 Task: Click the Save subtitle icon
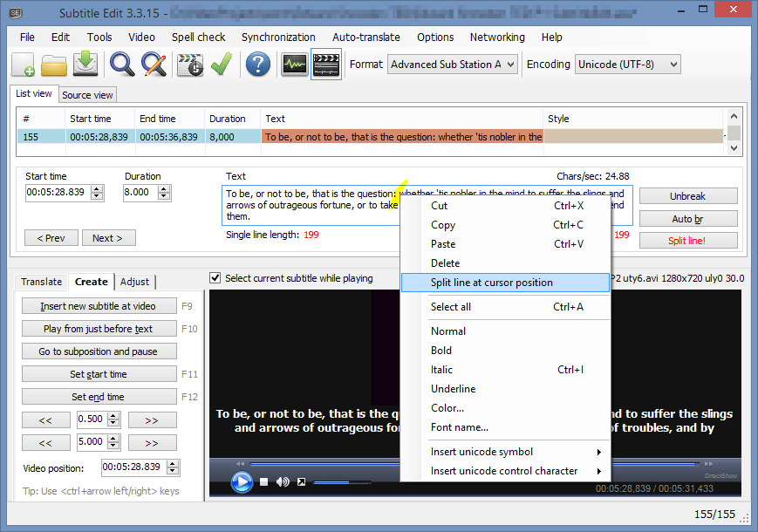coord(85,64)
